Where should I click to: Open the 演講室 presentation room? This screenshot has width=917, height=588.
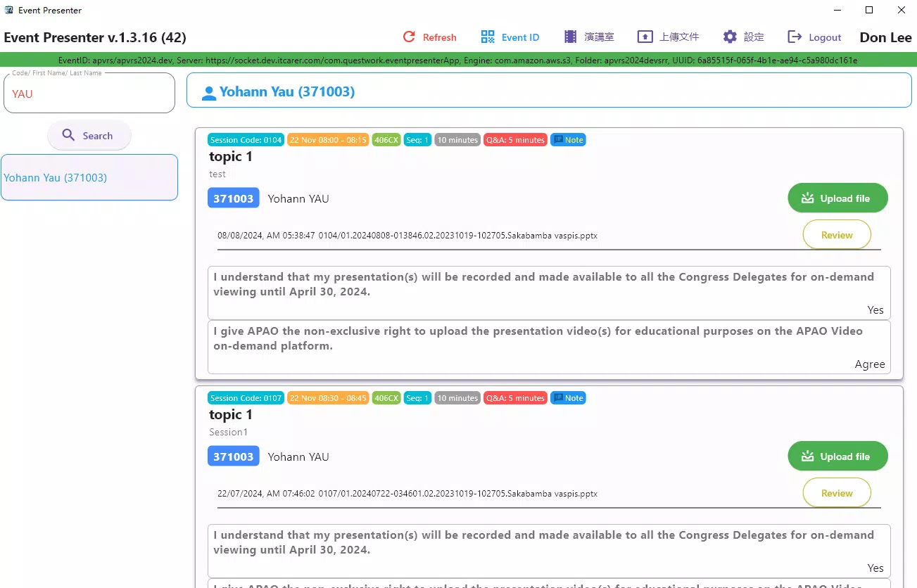click(x=589, y=37)
